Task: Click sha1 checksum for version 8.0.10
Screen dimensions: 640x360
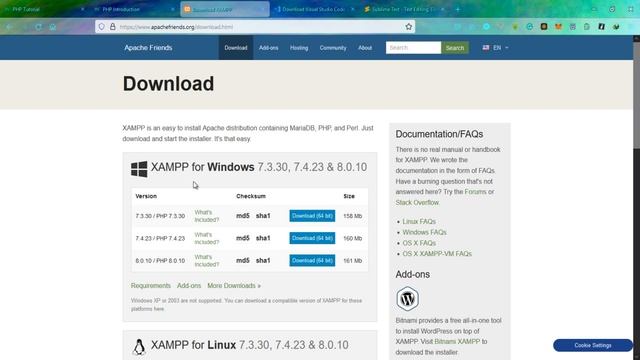Action: click(263, 260)
